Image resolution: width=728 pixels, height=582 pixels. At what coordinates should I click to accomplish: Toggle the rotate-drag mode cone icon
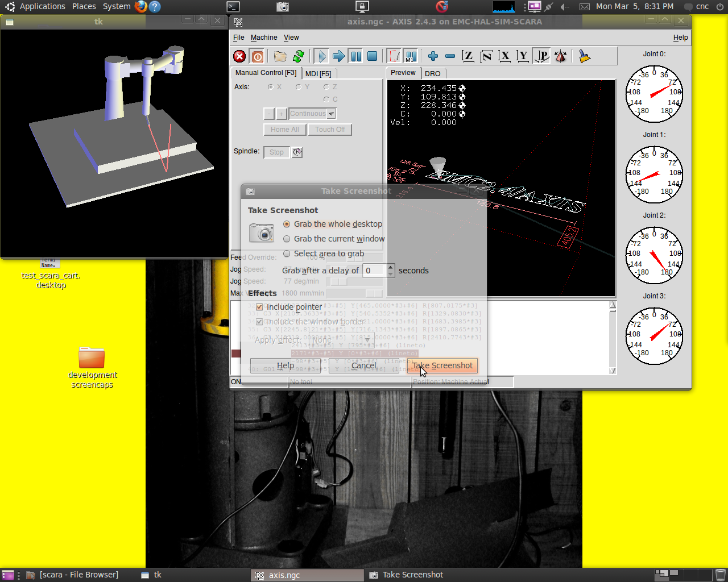(560, 56)
